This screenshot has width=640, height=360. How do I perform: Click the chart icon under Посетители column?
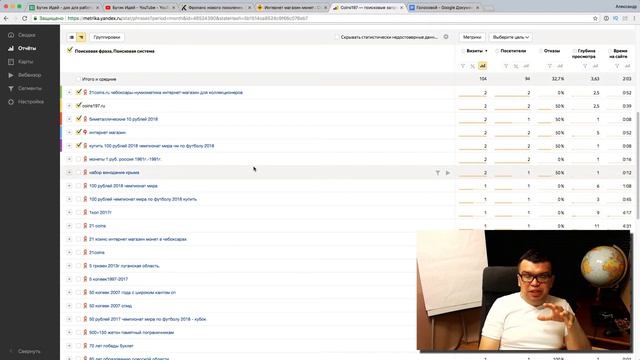[526, 66]
